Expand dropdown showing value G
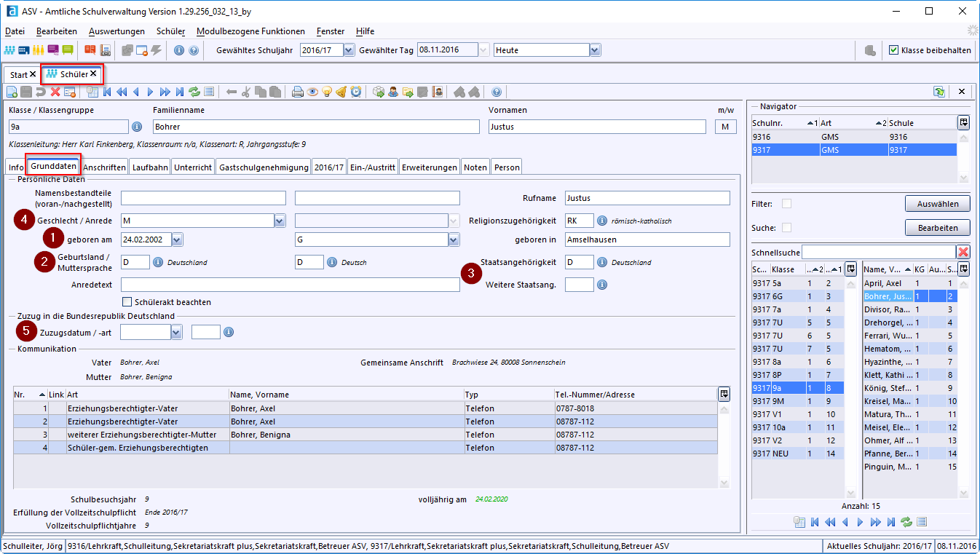Image resolution: width=980 pixels, height=554 pixels. [x=454, y=240]
